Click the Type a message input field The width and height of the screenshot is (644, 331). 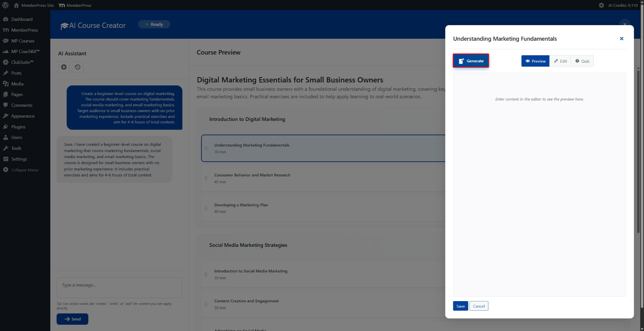[119, 288]
